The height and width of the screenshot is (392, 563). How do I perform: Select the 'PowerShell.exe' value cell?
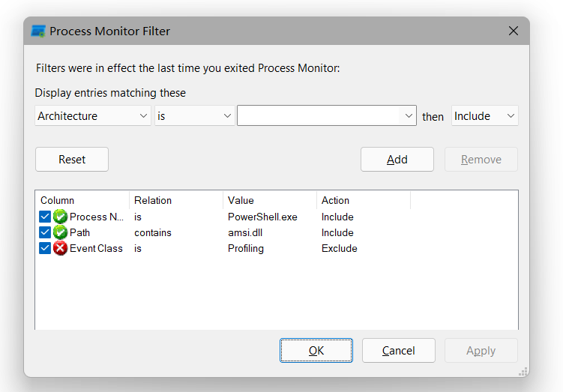(x=262, y=217)
